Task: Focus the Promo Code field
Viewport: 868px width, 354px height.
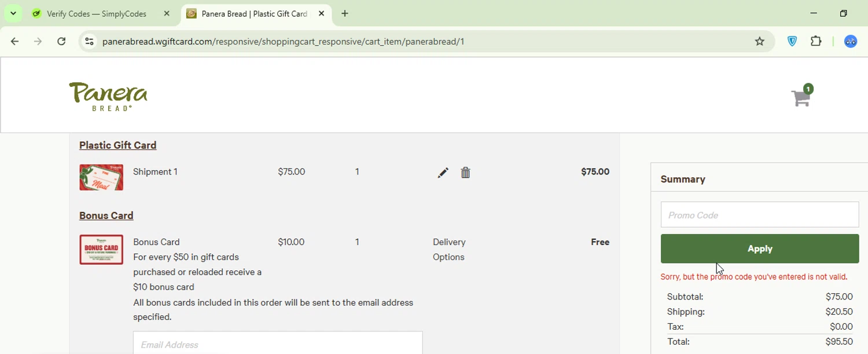Action: (x=760, y=215)
